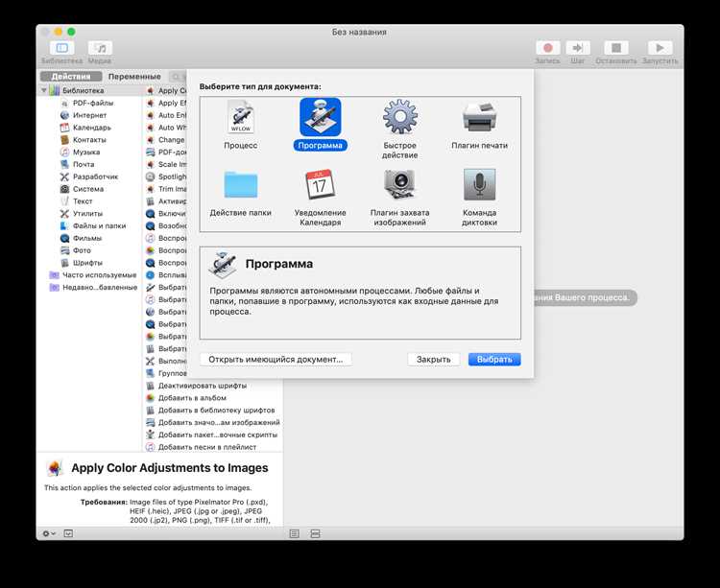Select Контакты category

click(x=89, y=140)
